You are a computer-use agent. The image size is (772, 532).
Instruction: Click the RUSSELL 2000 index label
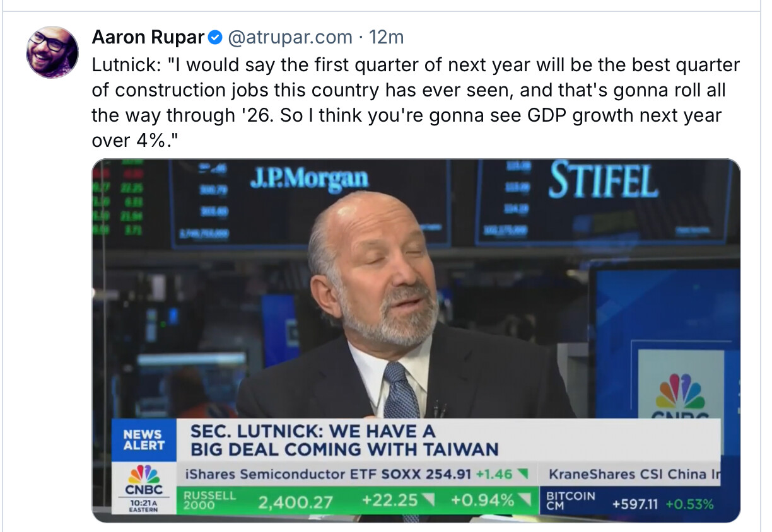click(209, 500)
